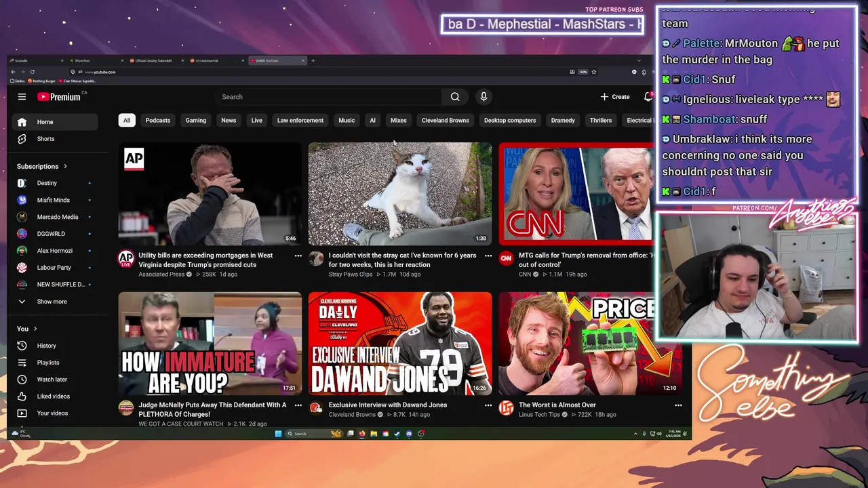Open Liked videos list

click(55, 396)
